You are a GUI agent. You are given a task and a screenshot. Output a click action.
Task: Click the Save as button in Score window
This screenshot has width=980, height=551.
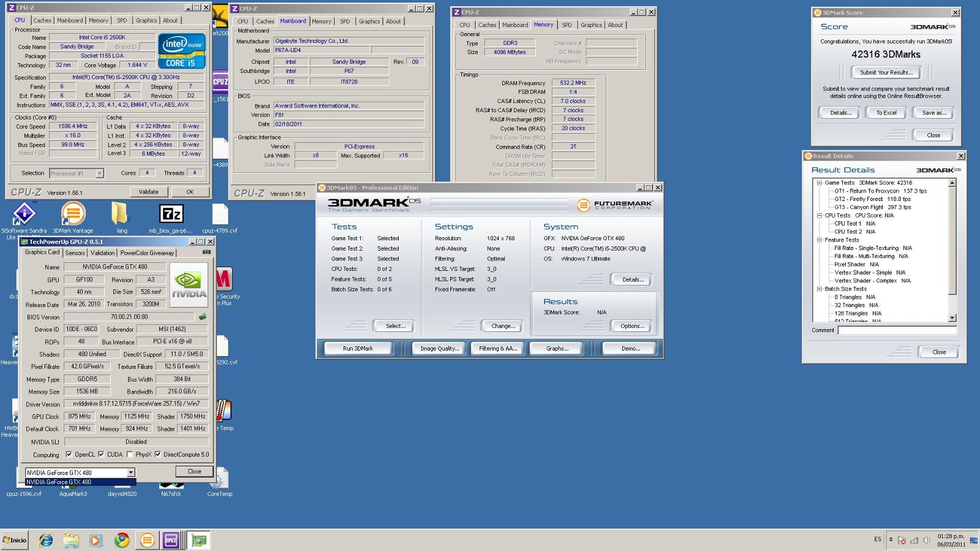934,113
